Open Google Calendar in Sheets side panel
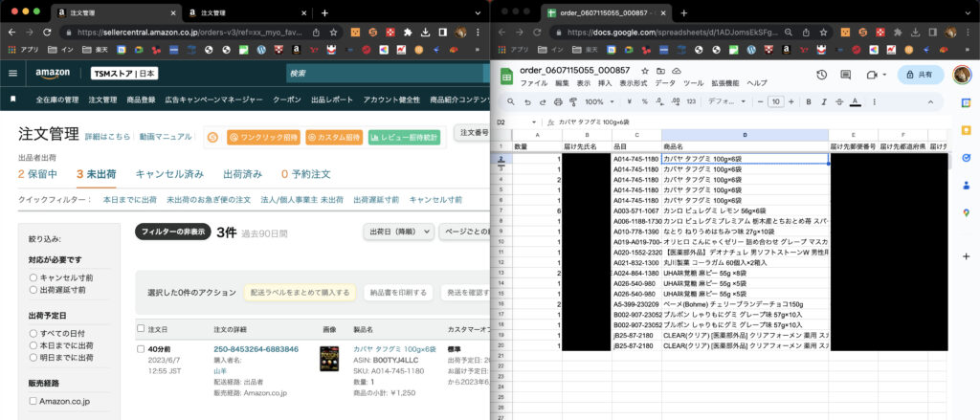The image size is (980, 420). 967,102
